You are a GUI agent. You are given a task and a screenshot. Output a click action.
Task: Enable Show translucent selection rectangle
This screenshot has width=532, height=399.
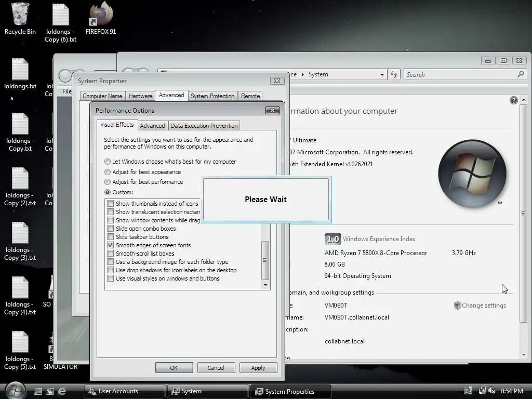coord(110,212)
